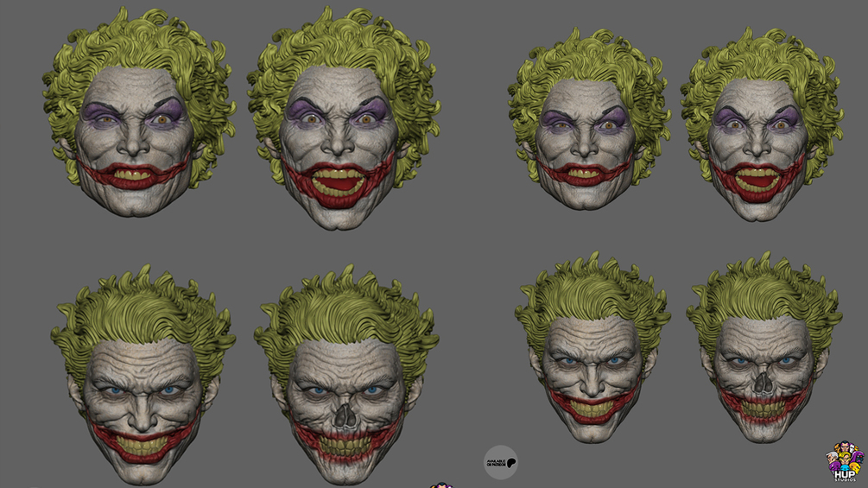Select the larger purple-eyeshadow head with clenched teeth

tap(139, 111)
